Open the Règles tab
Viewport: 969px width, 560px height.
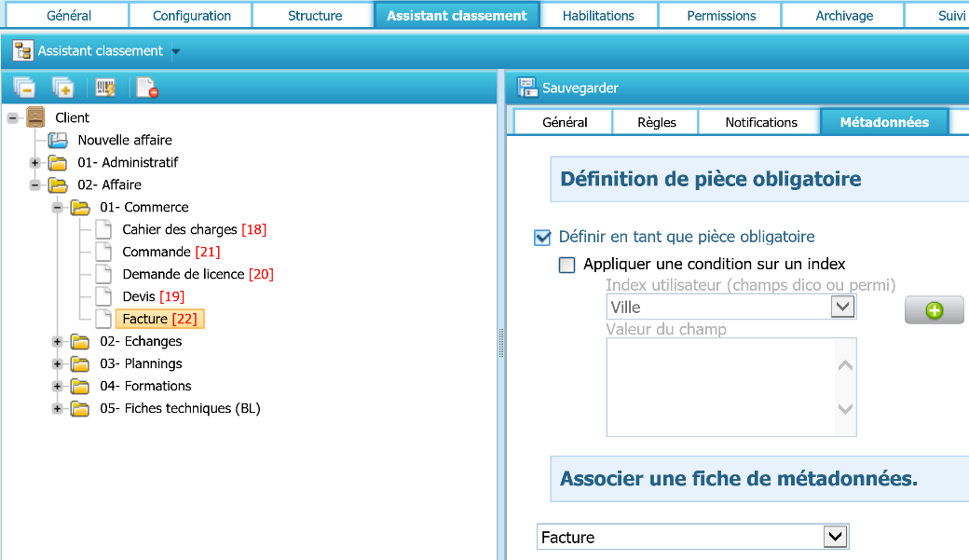click(656, 122)
